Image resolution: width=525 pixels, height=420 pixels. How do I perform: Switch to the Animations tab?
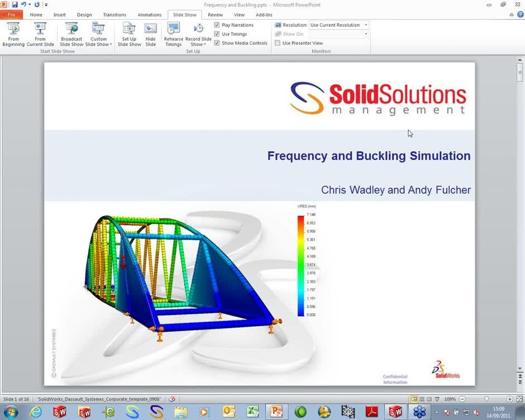click(x=149, y=15)
